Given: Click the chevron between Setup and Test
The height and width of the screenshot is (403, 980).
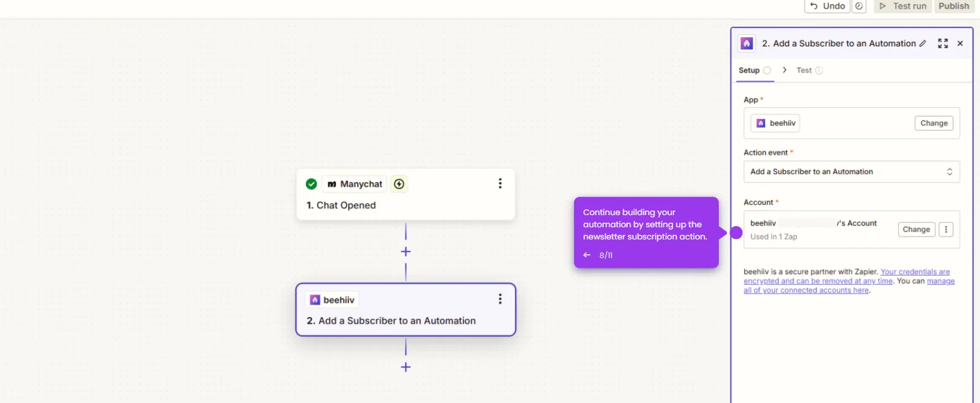Looking at the screenshot, I should pos(784,70).
